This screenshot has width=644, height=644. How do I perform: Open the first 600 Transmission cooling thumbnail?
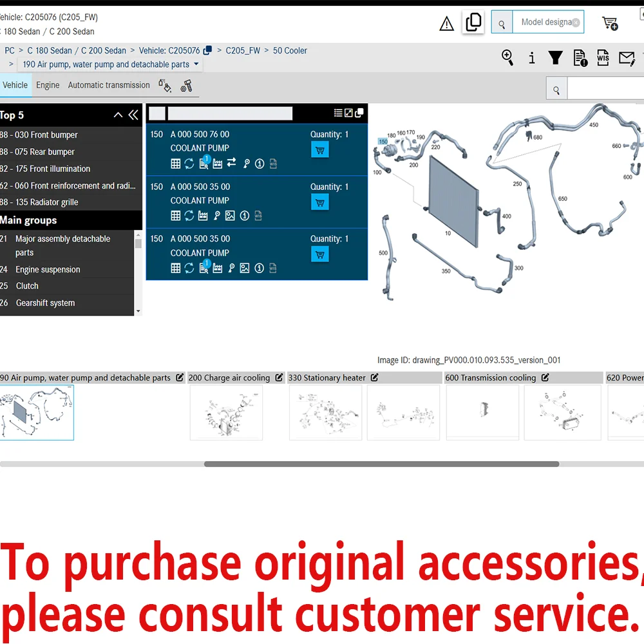click(482, 412)
